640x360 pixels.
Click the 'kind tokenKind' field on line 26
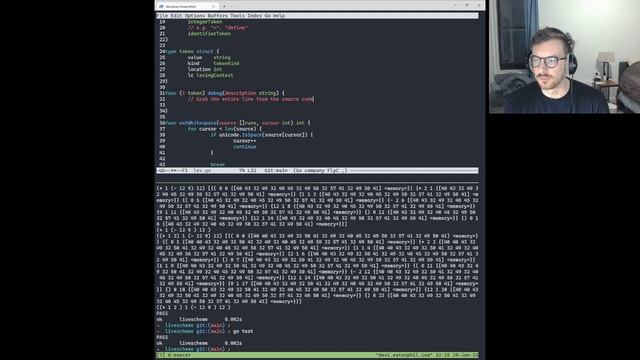213,63
